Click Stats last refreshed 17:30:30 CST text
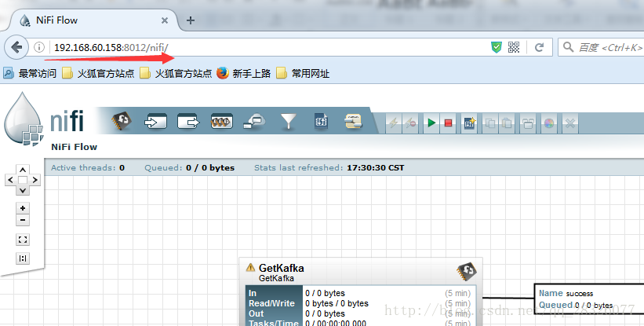The image size is (644, 326). 329,168
